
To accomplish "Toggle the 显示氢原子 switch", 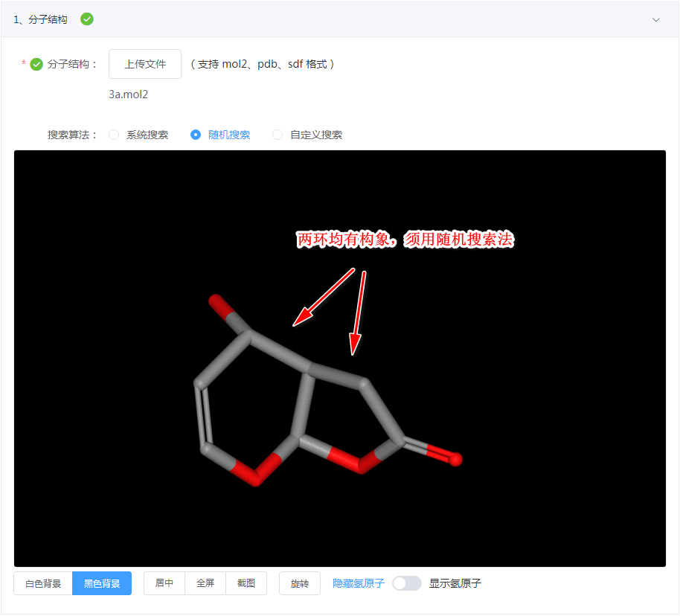I will [406, 583].
